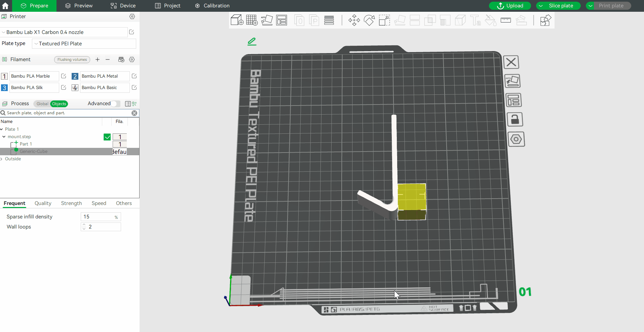Collapse the mount.step tree node
Screen dimensions: 644x332
coord(4,137)
